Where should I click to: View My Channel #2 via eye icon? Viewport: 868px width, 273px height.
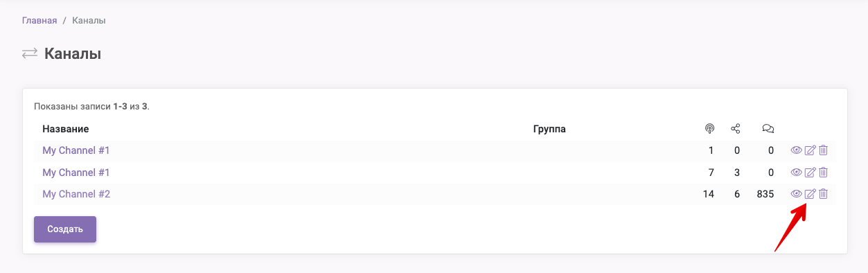[x=796, y=194]
